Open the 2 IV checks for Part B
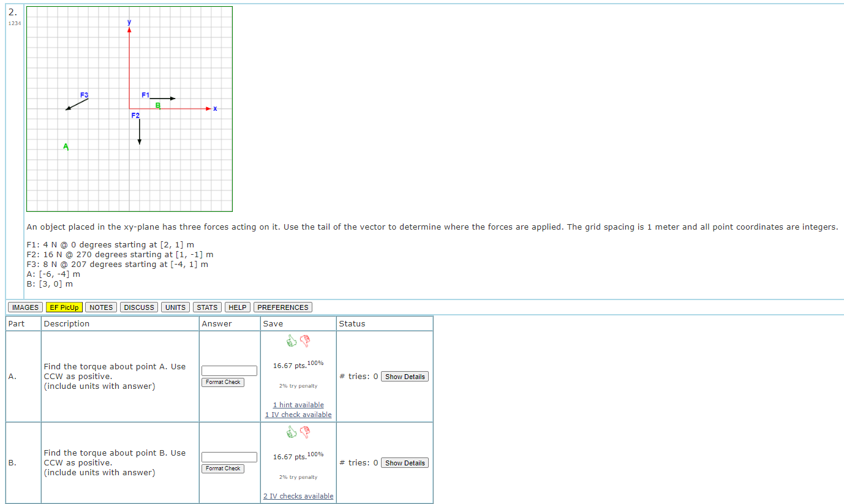This screenshot has height=504, width=844. (298, 495)
